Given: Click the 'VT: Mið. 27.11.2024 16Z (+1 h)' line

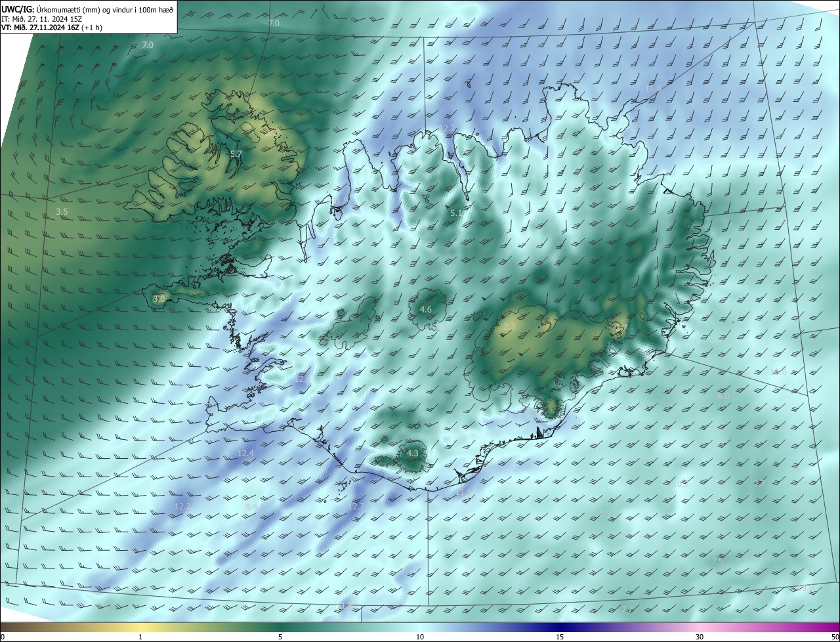Looking at the screenshot, I should tap(52, 28).
